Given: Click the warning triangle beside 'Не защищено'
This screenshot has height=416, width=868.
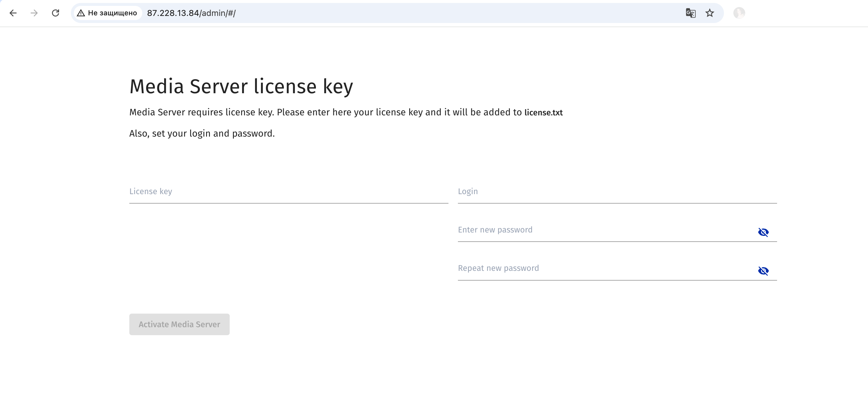Looking at the screenshot, I should click(81, 13).
